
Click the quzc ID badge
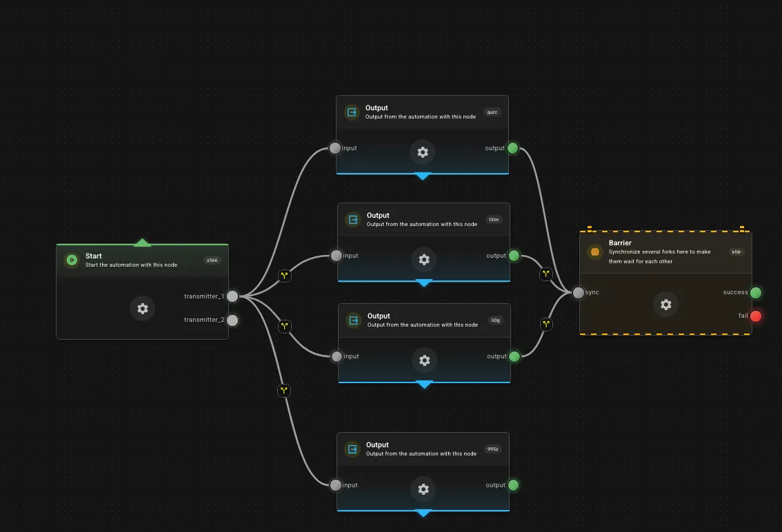click(x=492, y=112)
